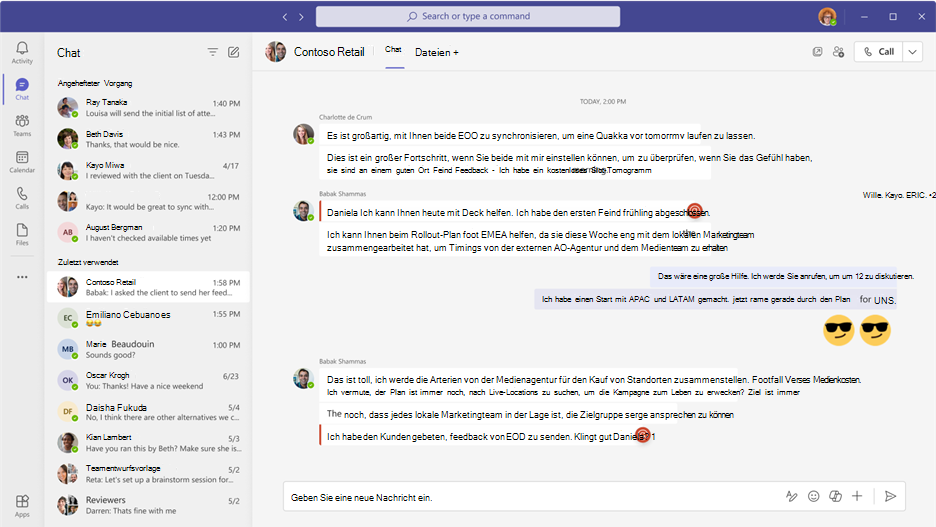
Task: Open chat with Emiliano Cebuanoes
Action: click(x=149, y=318)
